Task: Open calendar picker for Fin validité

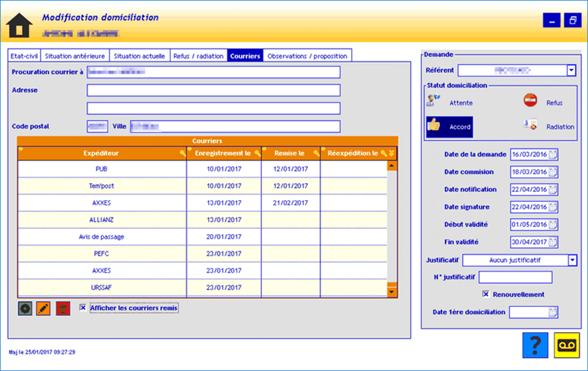Action: (x=554, y=242)
